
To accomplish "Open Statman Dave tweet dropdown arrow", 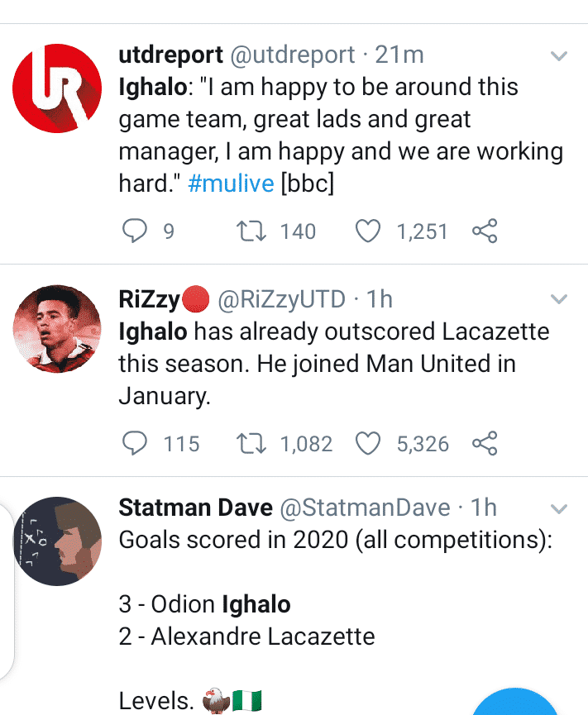I will tap(559, 508).
